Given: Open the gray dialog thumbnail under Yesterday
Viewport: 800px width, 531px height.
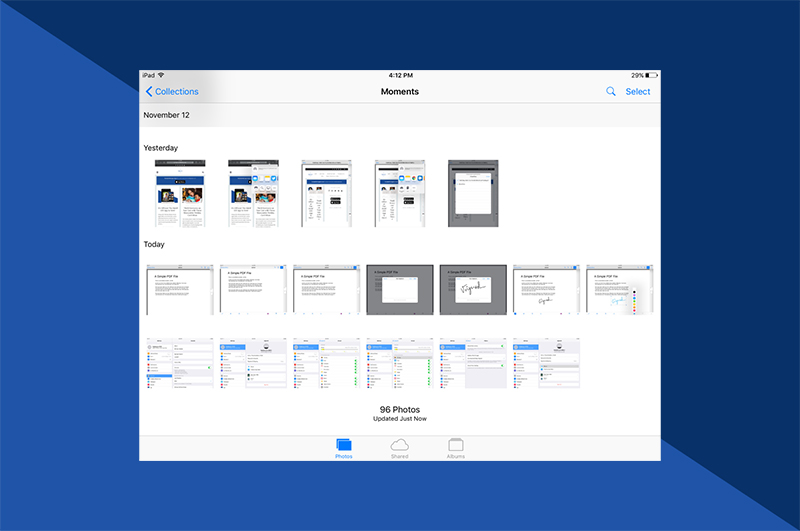Looking at the screenshot, I should click(473, 193).
